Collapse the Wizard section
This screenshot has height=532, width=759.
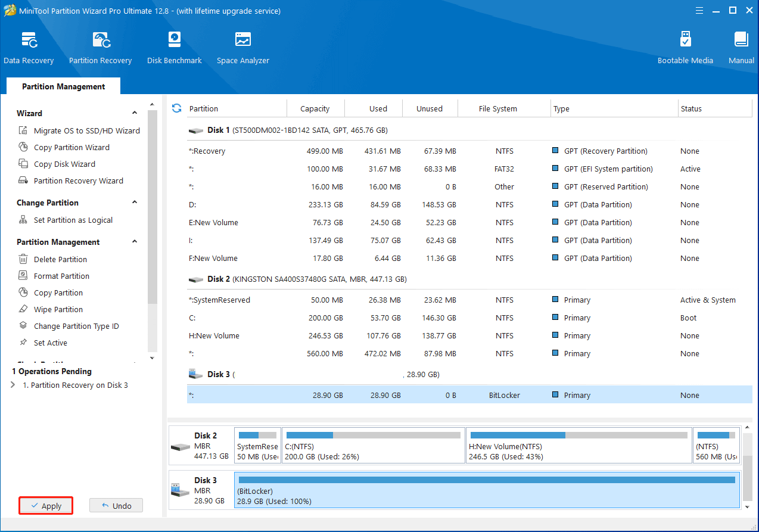(x=135, y=113)
